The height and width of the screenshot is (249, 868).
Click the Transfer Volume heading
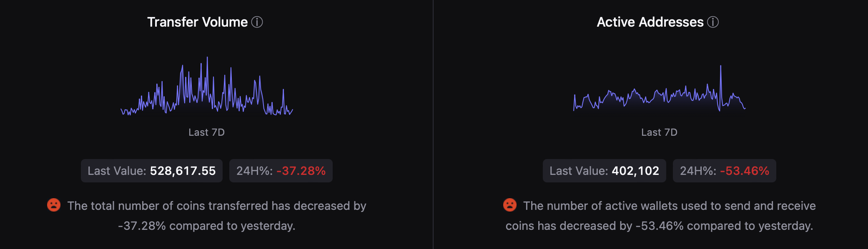[x=197, y=22]
